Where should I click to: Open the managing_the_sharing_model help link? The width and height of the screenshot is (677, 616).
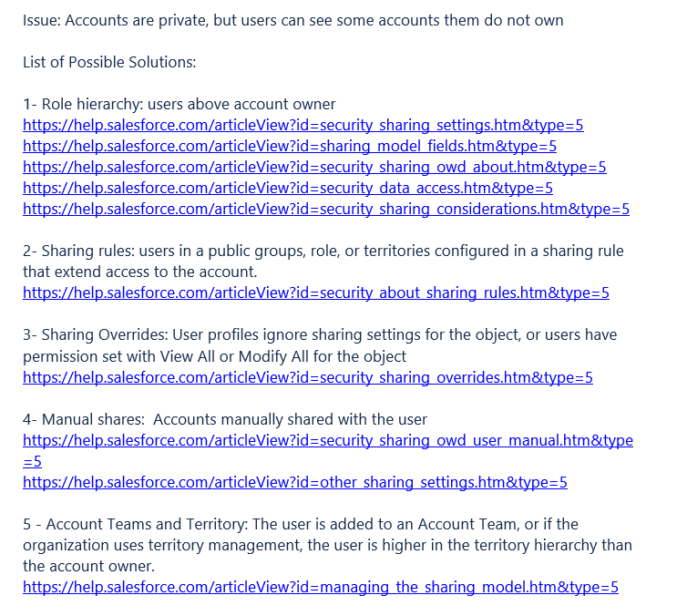coord(321,587)
